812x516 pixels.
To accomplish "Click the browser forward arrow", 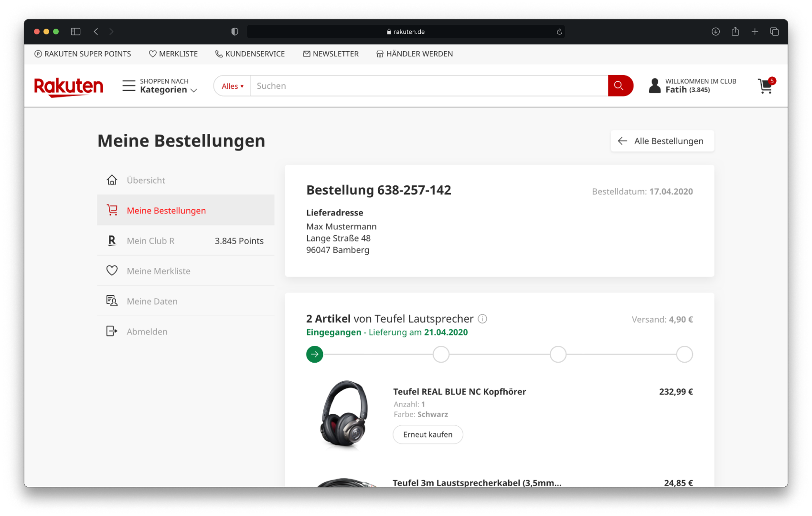I will 111,32.
